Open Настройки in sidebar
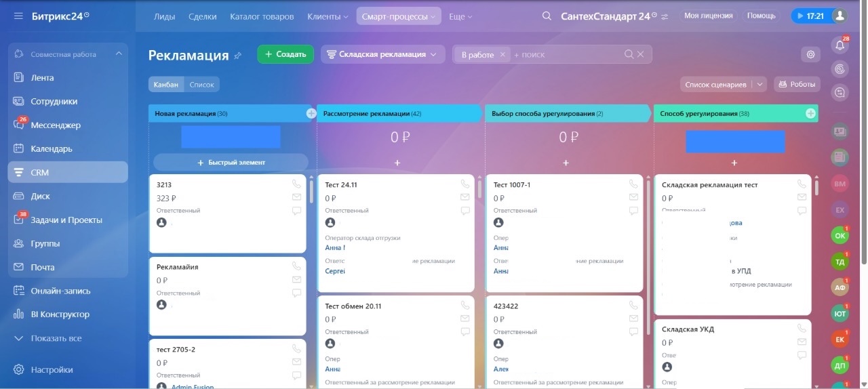The image size is (868, 389). pos(68,370)
